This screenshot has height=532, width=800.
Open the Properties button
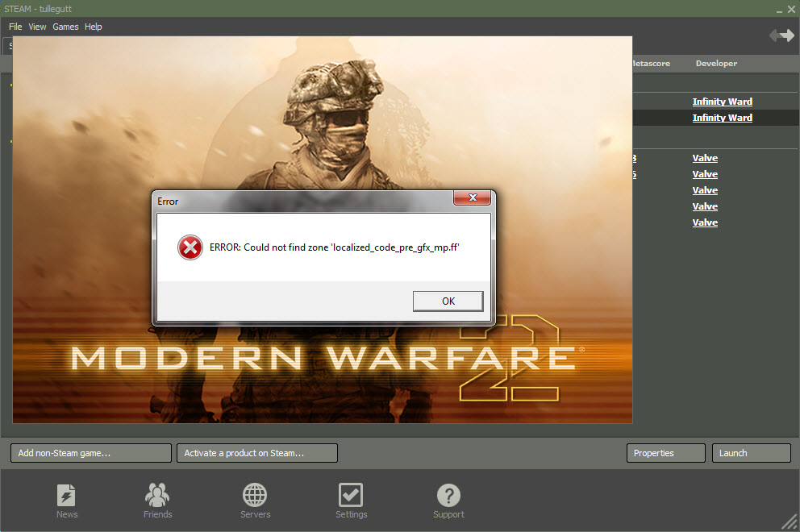click(666, 453)
